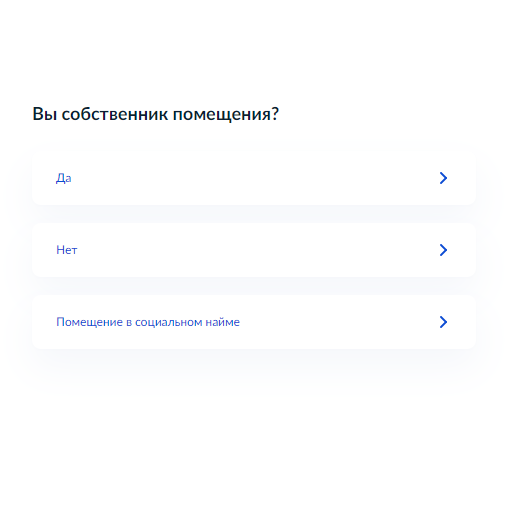Select the Да answer option
The image size is (506, 512).
[254, 178]
